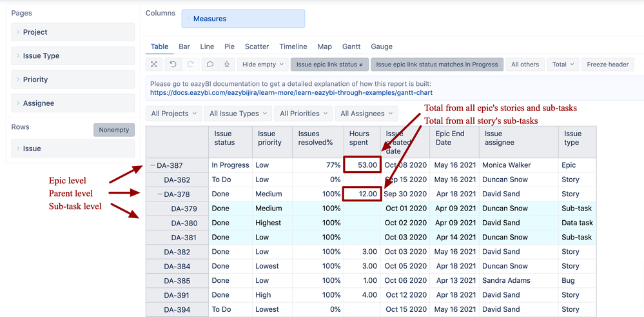
Task: Collapse the DA-387 epic row
Action: tap(153, 165)
